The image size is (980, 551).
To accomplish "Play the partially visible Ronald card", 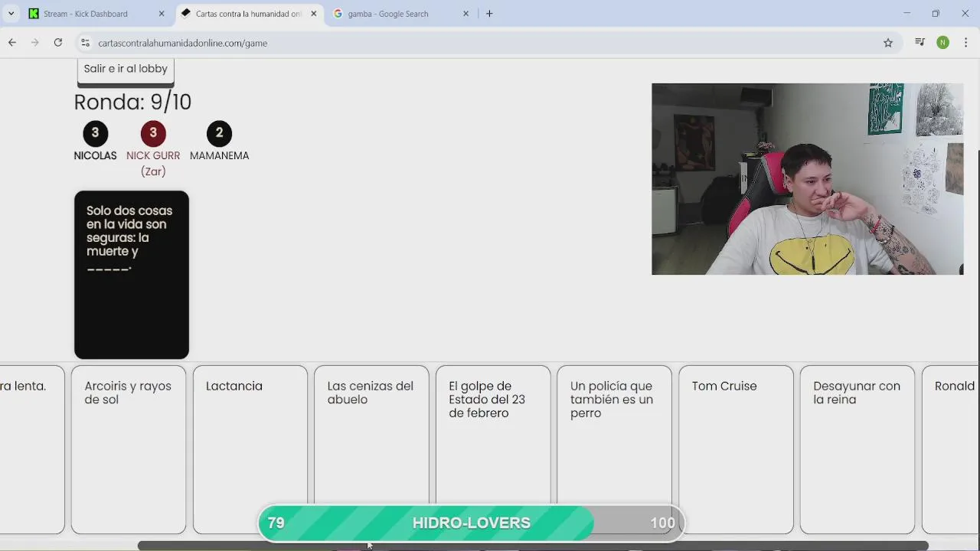I will pos(951,449).
